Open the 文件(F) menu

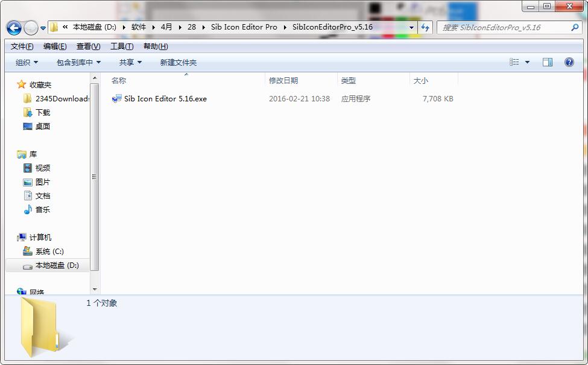pyautogui.click(x=22, y=46)
